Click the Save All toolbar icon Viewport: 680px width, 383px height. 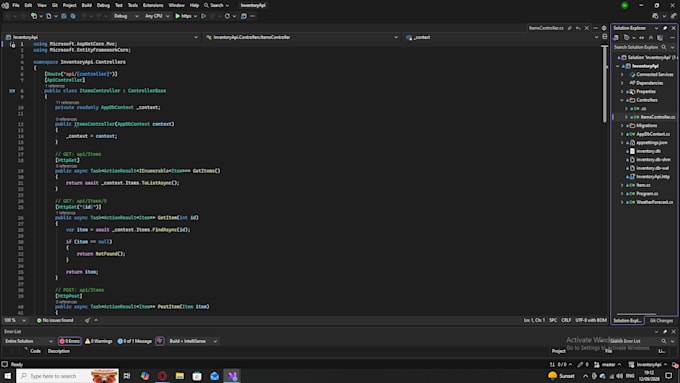[73, 16]
